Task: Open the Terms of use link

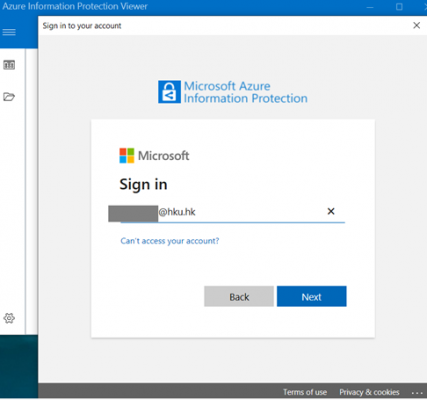Action: pos(305,392)
